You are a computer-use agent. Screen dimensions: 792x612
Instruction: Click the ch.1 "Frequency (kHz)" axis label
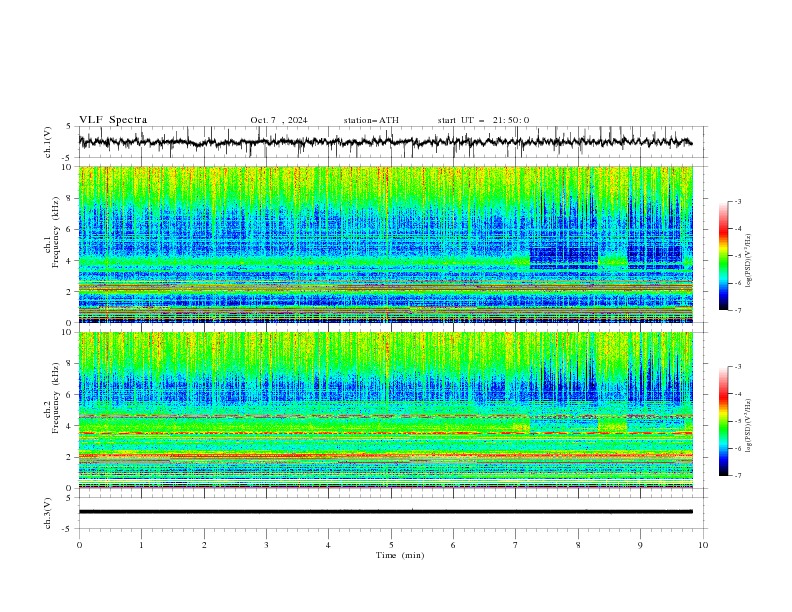[x=55, y=232]
